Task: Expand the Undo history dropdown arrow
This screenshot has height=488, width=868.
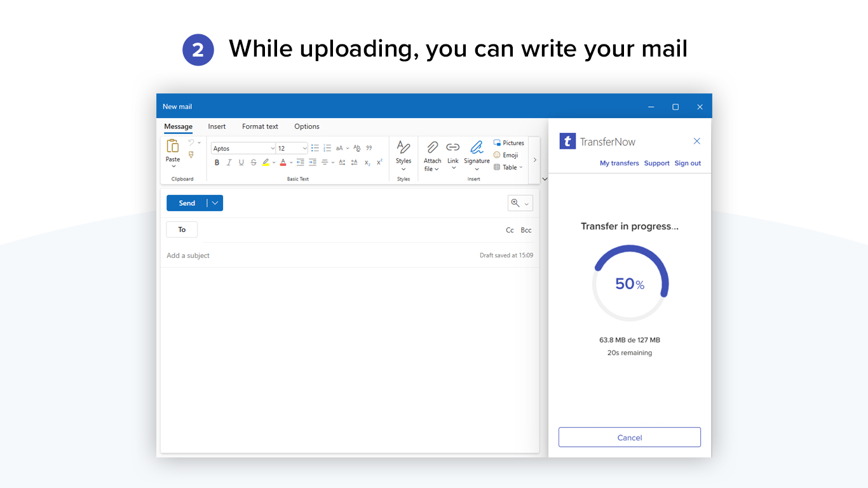Action: (199, 142)
